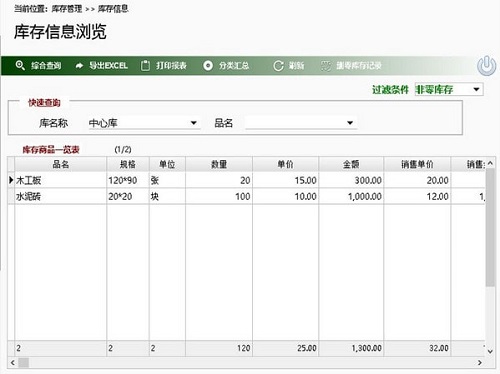Click the horizontal scrollbar right arrow
500x374 pixels.
tap(480, 362)
